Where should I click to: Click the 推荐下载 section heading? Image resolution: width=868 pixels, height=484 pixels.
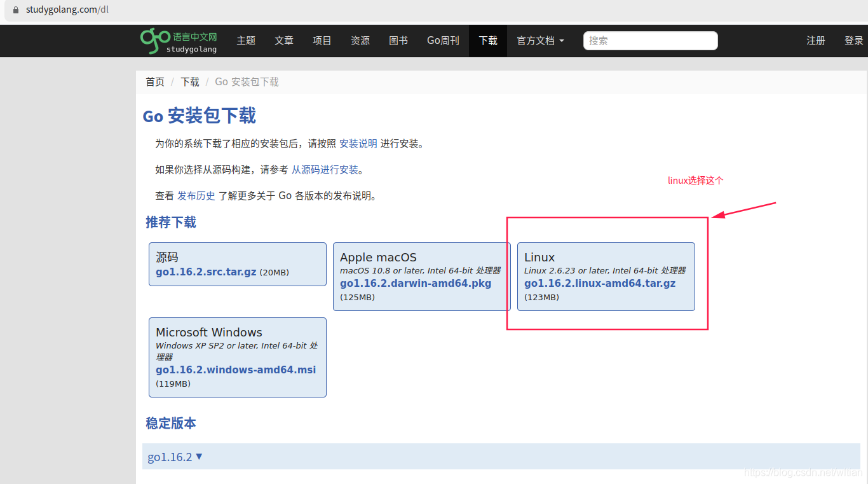coord(171,223)
